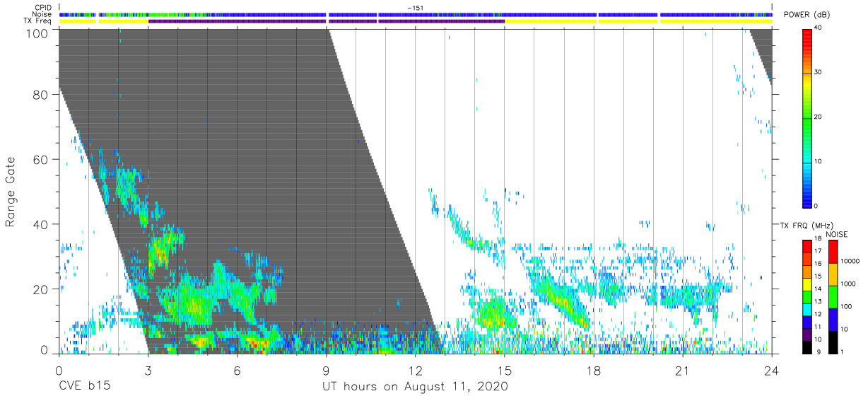Click x-axis tick label '6'
The width and height of the screenshot is (868, 401).
(237, 371)
